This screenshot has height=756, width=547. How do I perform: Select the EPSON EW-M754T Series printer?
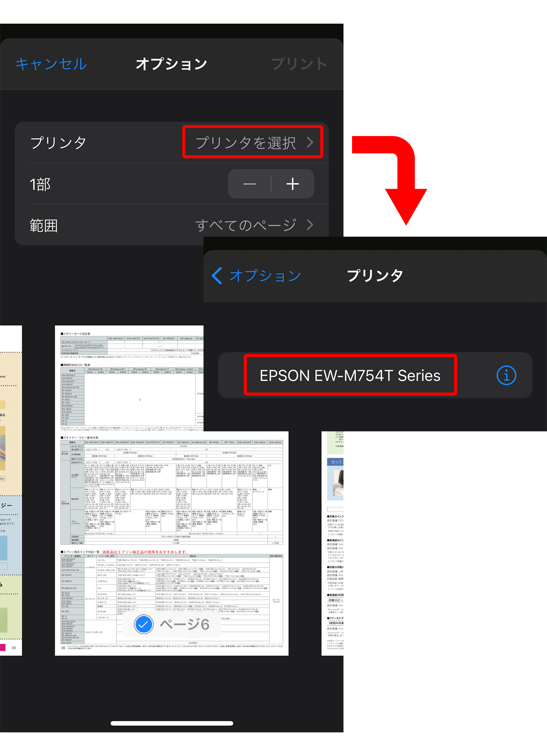pos(350,375)
